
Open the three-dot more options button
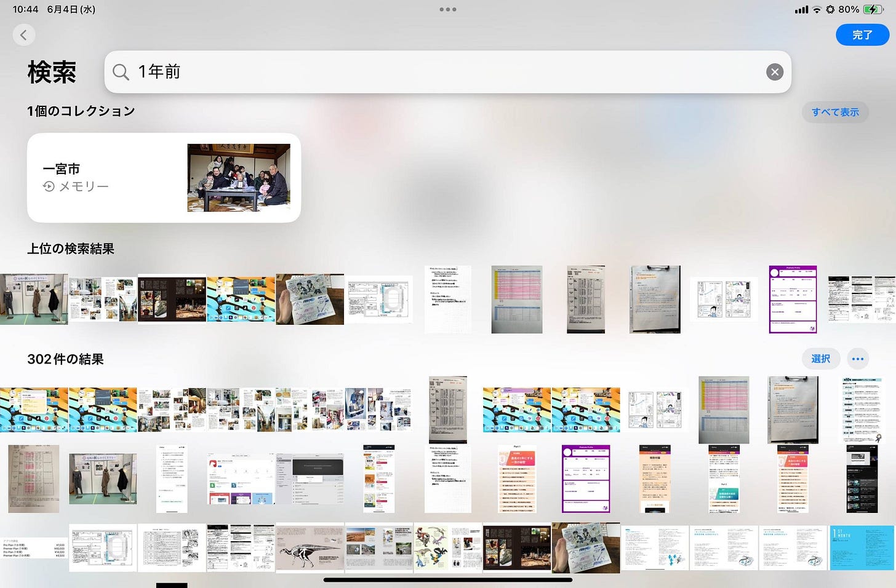(x=858, y=359)
